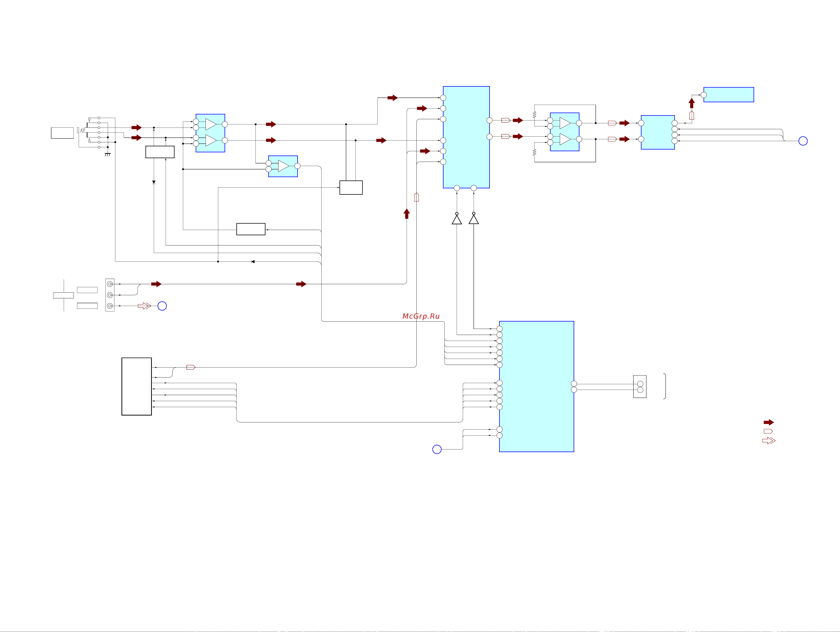This screenshot has width=840, height=632.
Task: Click the two-circle connector box at right
Action: [640, 386]
